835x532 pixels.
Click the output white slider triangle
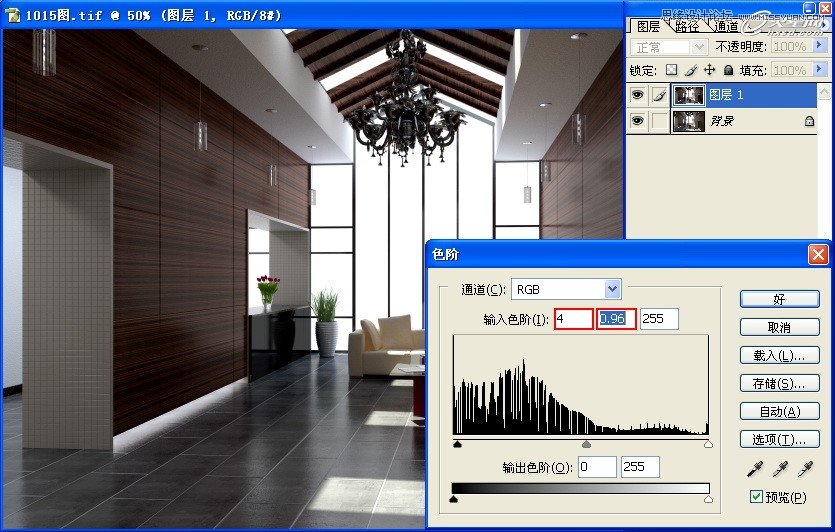pos(708,499)
